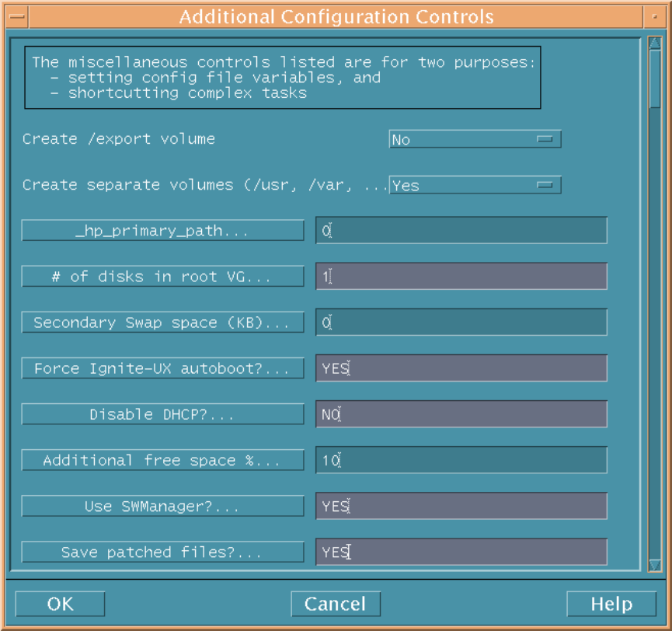Open Secondary Swap space (KB) options

click(x=163, y=322)
